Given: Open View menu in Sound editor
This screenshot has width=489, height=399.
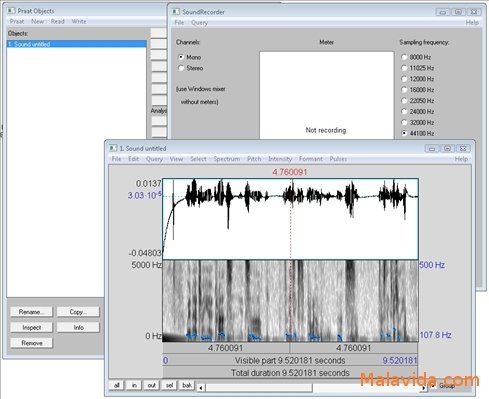Looking at the screenshot, I should pyautogui.click(x=176, y=159).
